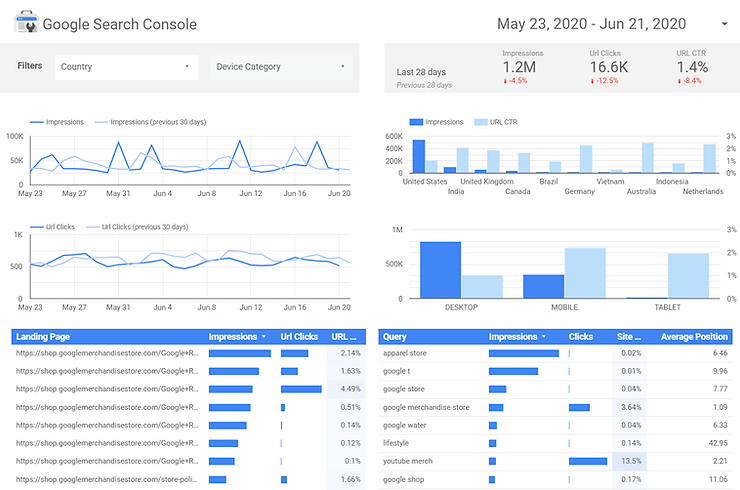Select the 'google water' query row
This screenshot has height=490, width=740.
point(555,425)
